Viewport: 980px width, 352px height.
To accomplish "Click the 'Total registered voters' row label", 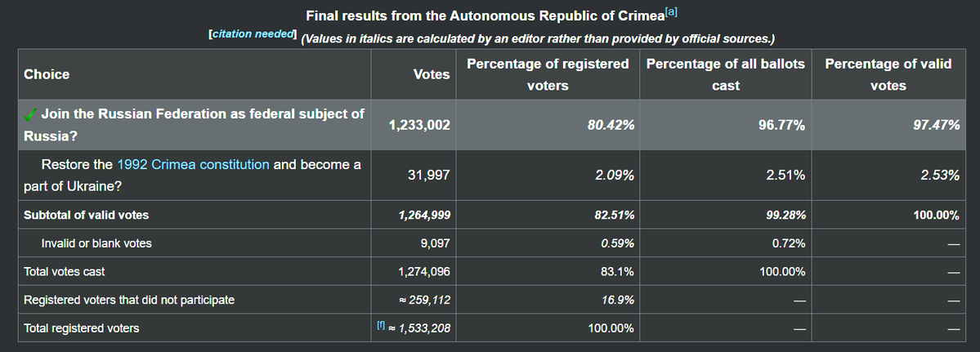I will (81, 328).
